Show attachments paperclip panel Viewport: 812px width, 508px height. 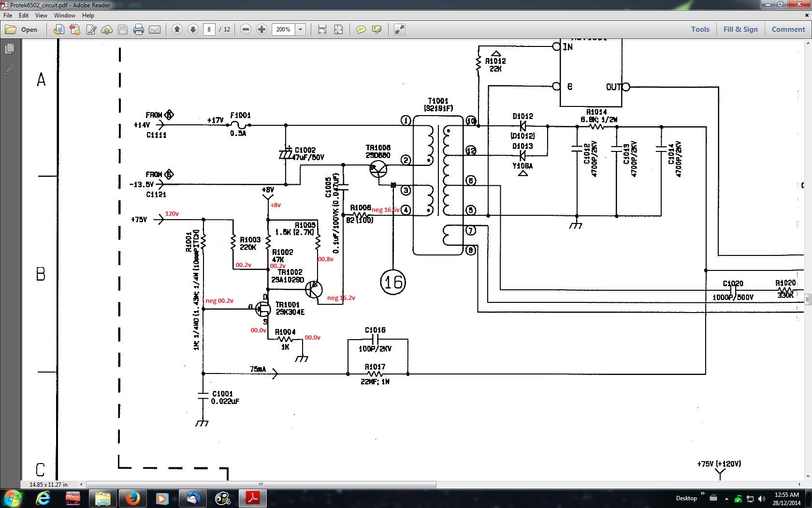click(9, 70)
